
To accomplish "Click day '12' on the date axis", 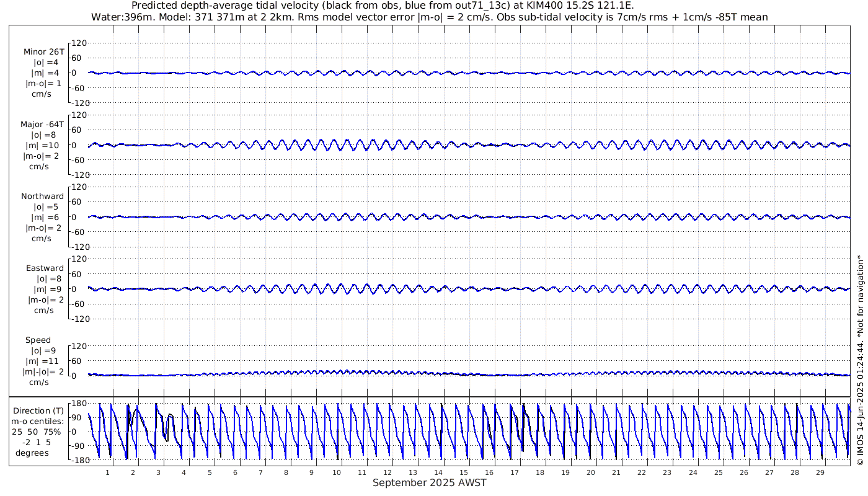I will click(387, 472).
